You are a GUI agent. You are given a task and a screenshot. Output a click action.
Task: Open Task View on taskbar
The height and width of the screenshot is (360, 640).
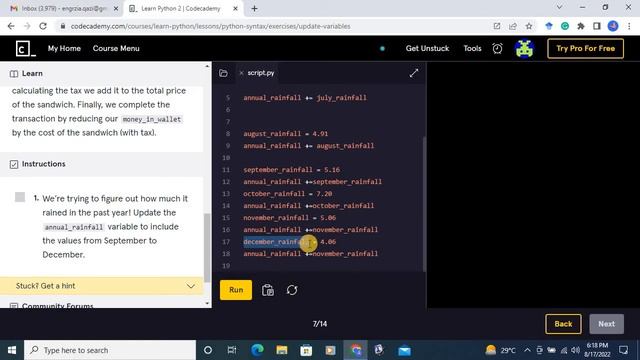(x=232, y=350)
